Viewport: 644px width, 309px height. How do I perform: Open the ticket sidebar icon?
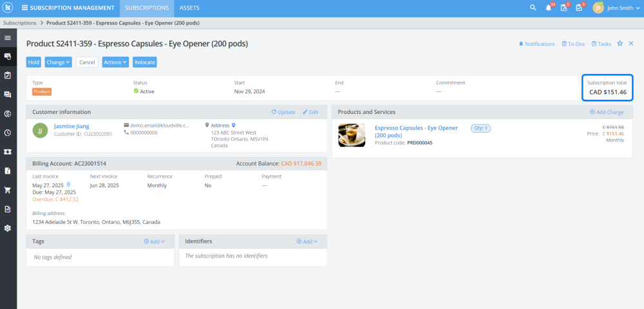click(x=8, y=152)
